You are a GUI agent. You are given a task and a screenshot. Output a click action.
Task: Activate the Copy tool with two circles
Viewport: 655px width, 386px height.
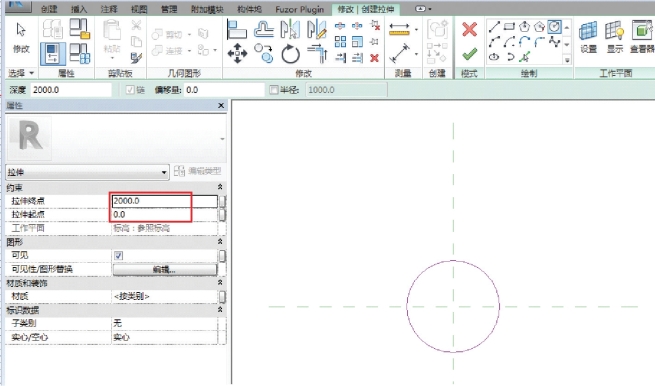264,53
